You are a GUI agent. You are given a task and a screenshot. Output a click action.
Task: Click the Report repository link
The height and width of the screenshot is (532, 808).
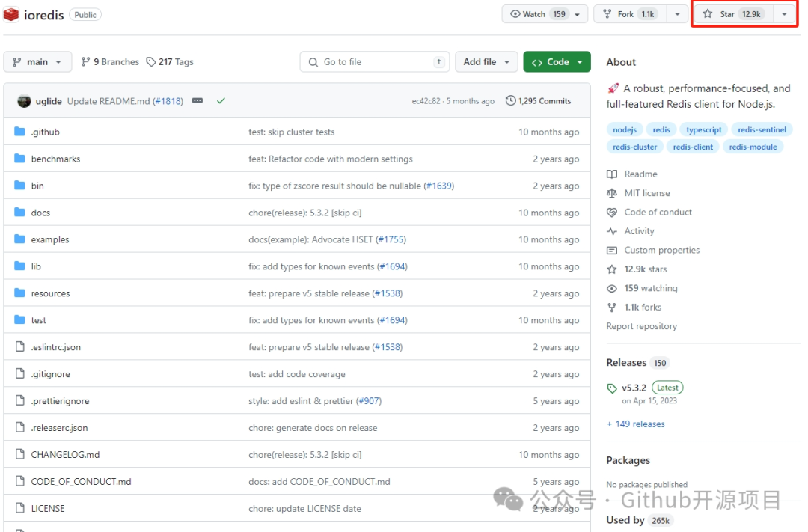coord(642,326)
